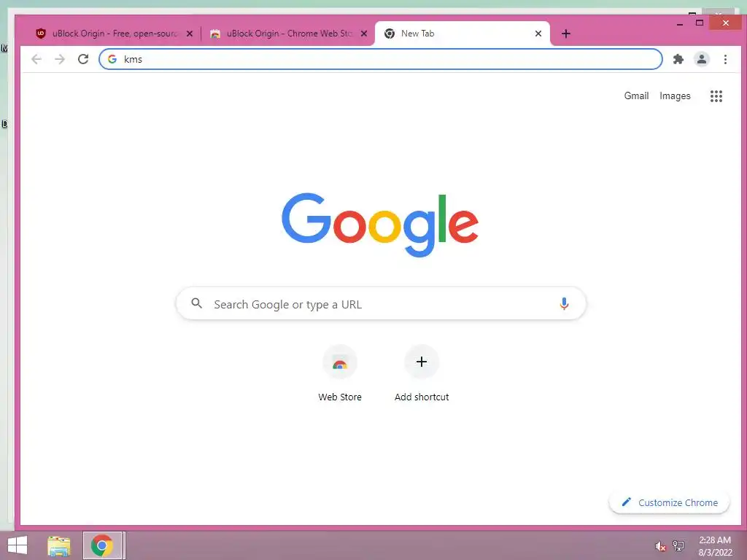
Task: Minimize the Chrome window
Action: tap(680, 23)
